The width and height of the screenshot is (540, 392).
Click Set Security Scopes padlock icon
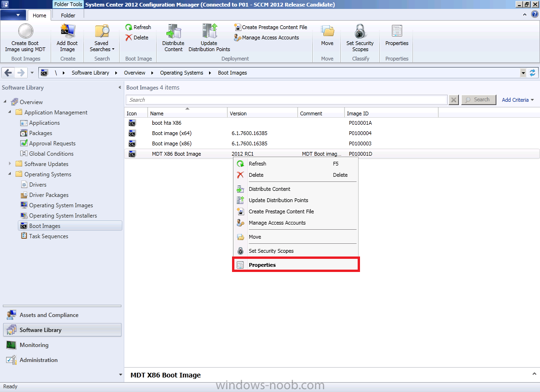pyautogui.click(x=360, y=31)
